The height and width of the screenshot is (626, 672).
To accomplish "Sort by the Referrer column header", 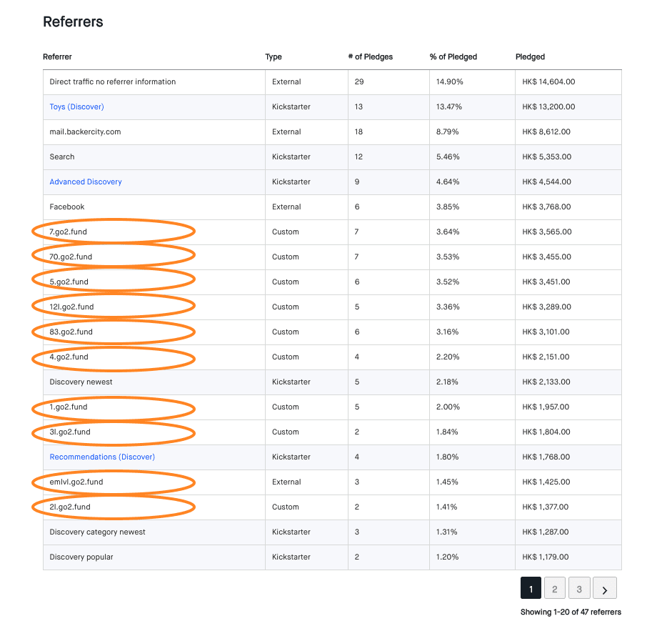I will 56,56.
